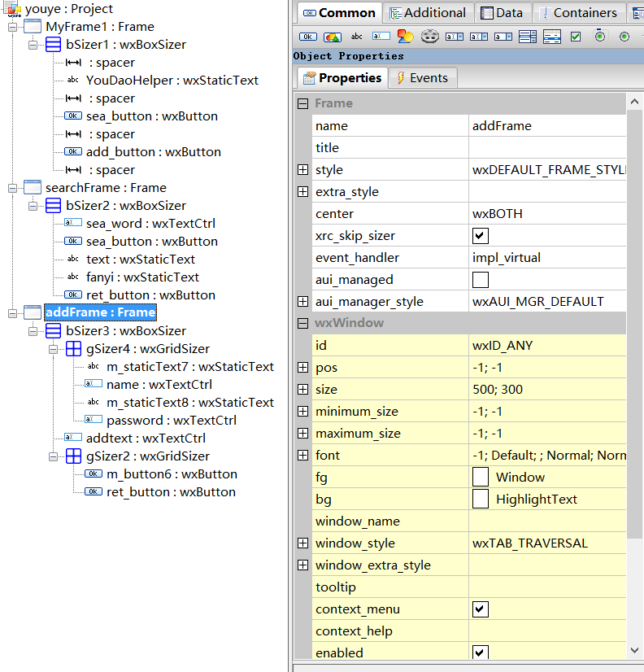The image size is (644, 672).
Task: Select the wxChoice tool in the palette
Action: click(503, 37)
